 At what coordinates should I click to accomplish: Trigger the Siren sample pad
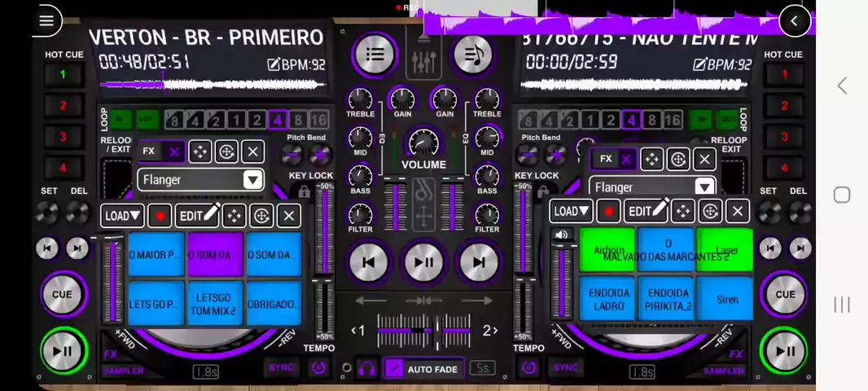click(726, 299)
